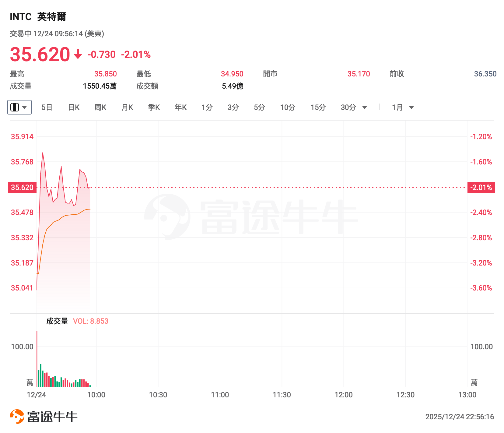
Task: Select the 15分 interval tab
Action: click(318, 107)
